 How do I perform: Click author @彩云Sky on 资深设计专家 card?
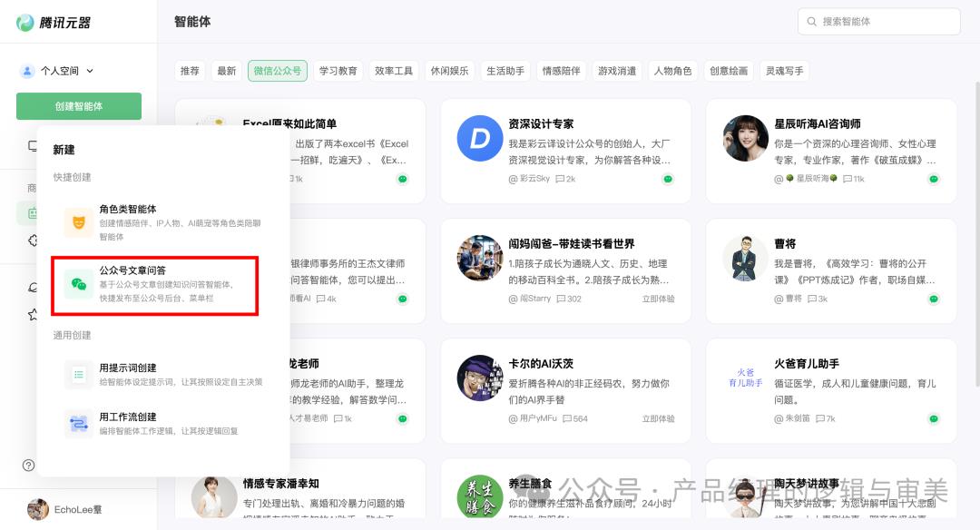point(529,179)
